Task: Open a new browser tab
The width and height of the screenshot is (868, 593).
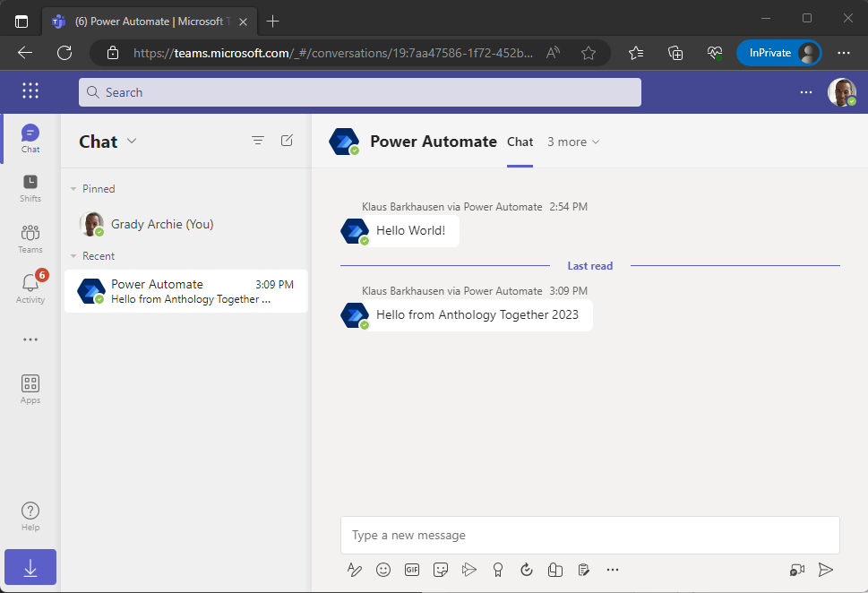Action: pos(272,21)
